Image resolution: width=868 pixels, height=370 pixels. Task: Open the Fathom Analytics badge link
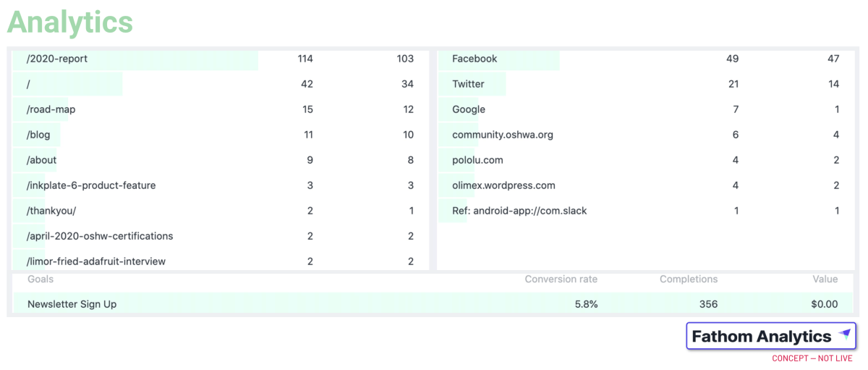[771, 336]
